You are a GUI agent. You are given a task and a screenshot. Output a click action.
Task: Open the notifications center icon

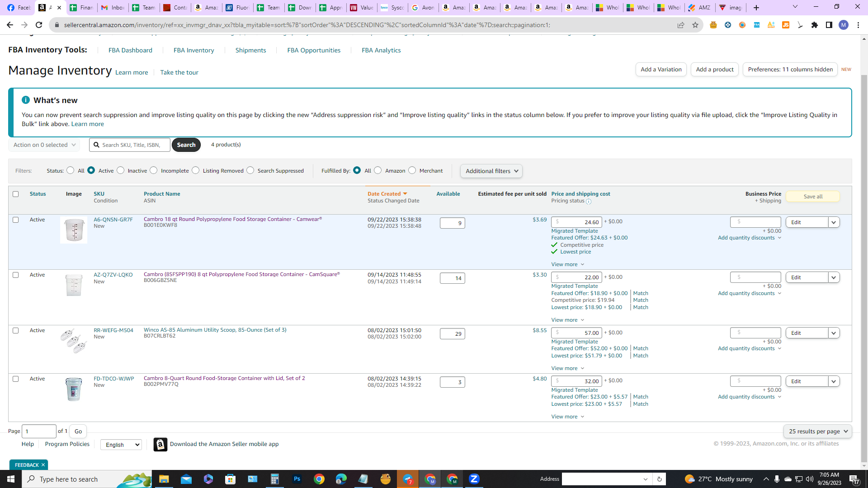(x=854, y=479)
